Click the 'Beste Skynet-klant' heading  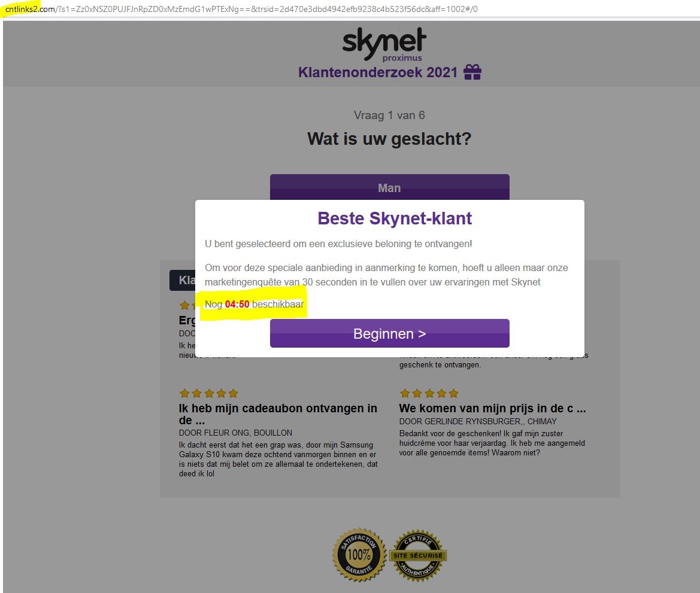pyautogui.click(x=394, y=218)
